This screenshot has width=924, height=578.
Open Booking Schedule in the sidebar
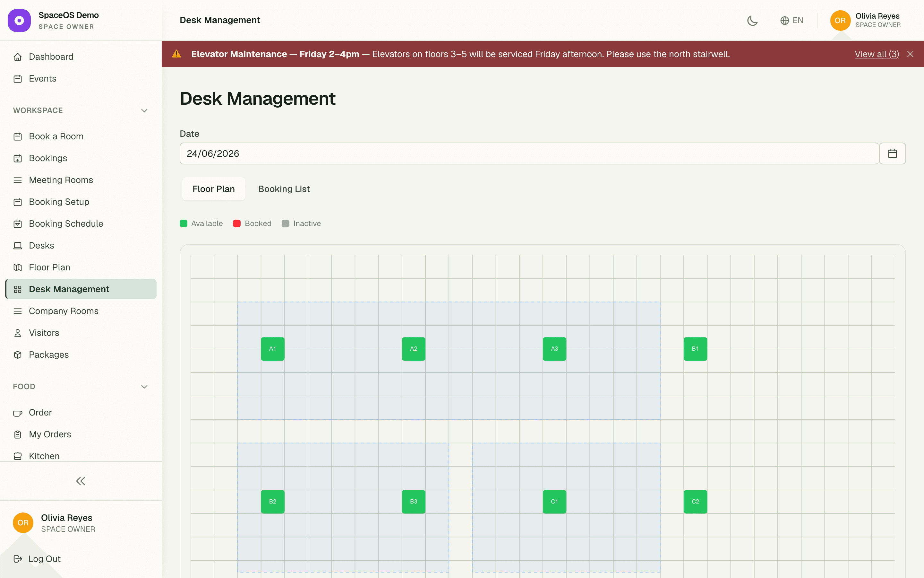81,223
